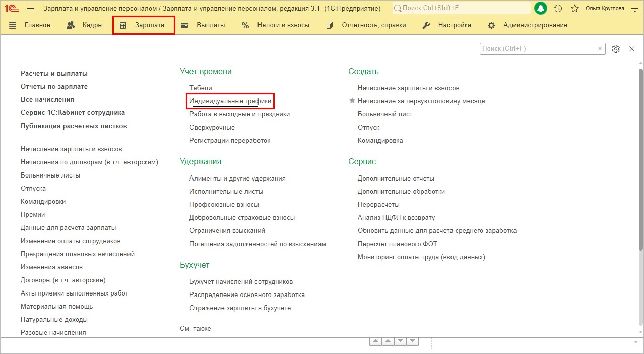Viewport: 644px width, 354px height.
Task: Open Перерасчеты
Action: tap(378, 204)
